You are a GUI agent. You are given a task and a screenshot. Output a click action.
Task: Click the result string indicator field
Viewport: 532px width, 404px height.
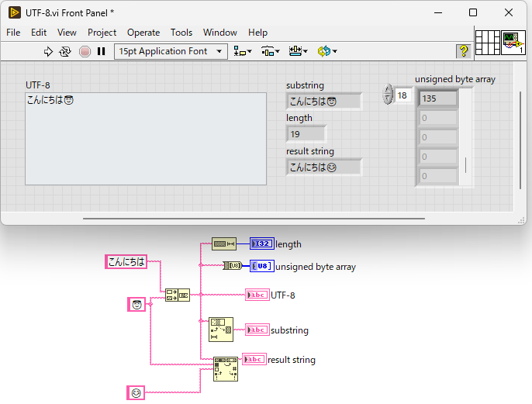[x=324, y=167]
